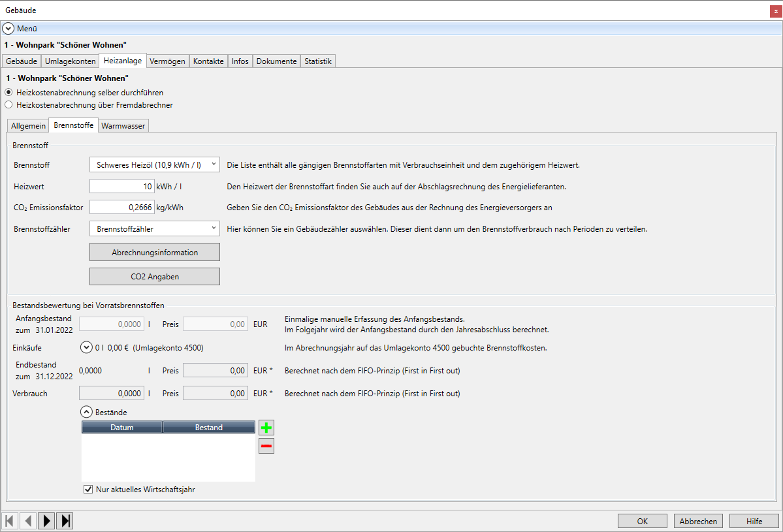Go to the next record arrow
Screen dimensions: 783x532
click(x=46, y=521)
